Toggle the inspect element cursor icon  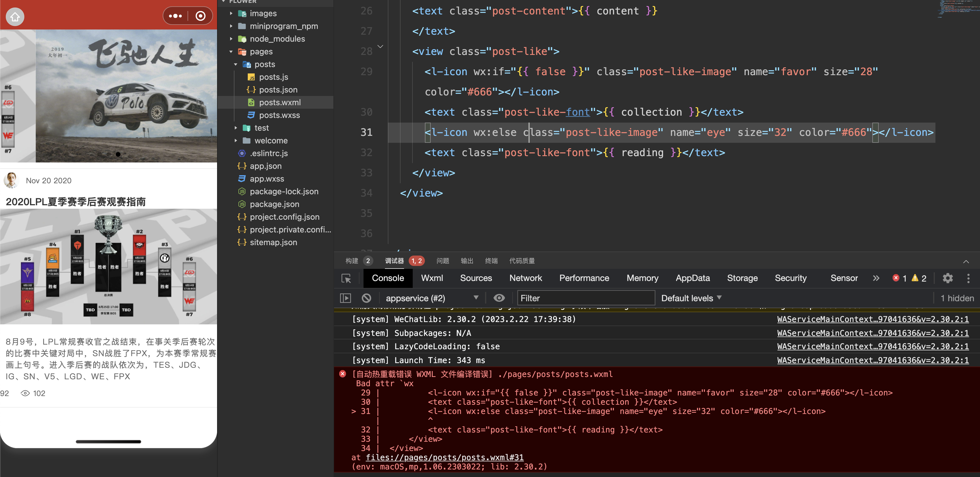[347, 277]
